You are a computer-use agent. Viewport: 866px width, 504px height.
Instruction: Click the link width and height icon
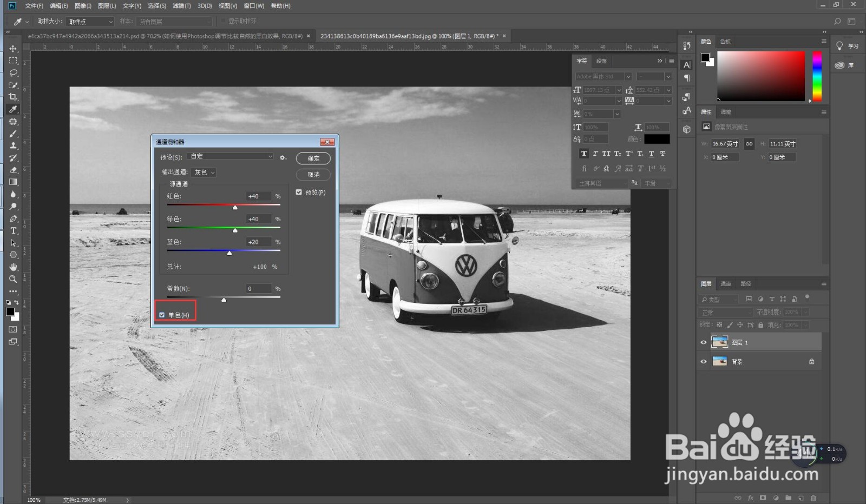click(749, 144)
